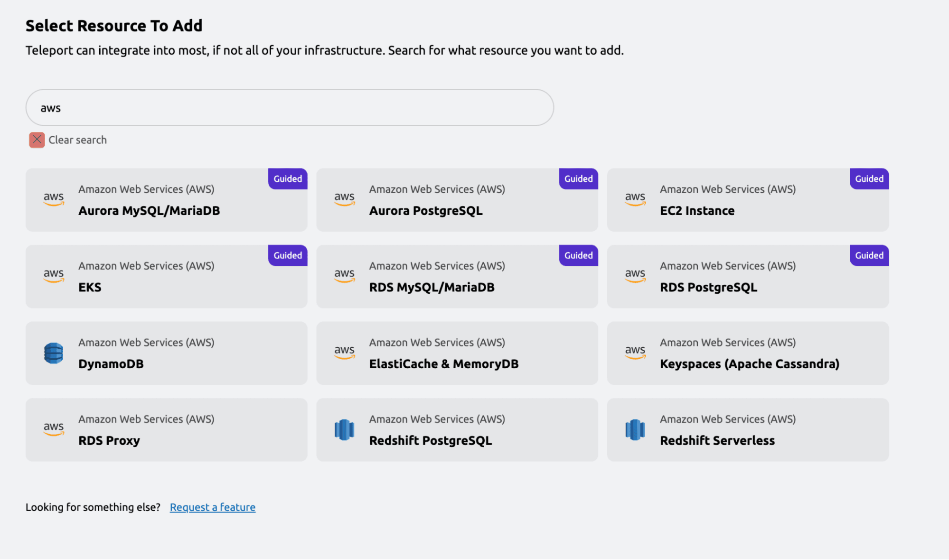Focus the resource search field containing aws
This screenshot has width=949, height=560.
pos(290,108)
